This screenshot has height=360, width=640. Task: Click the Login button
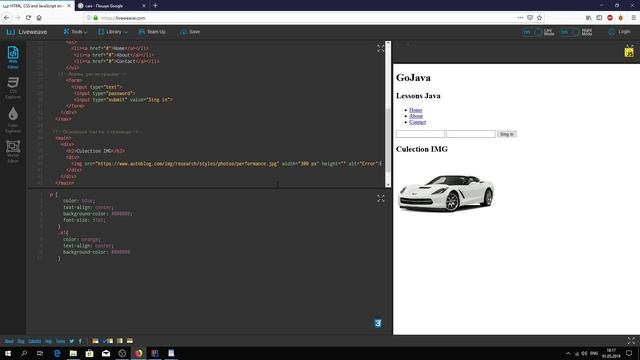click(x=619, y=32)
